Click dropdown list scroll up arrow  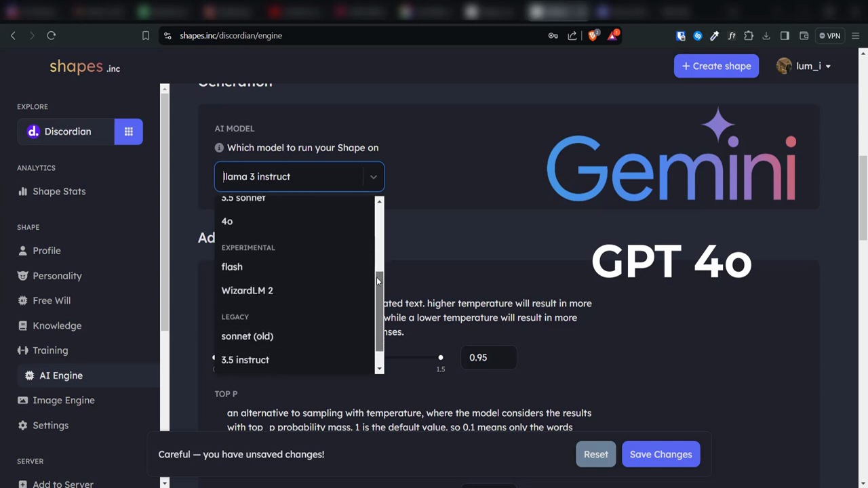coord(380,201)
